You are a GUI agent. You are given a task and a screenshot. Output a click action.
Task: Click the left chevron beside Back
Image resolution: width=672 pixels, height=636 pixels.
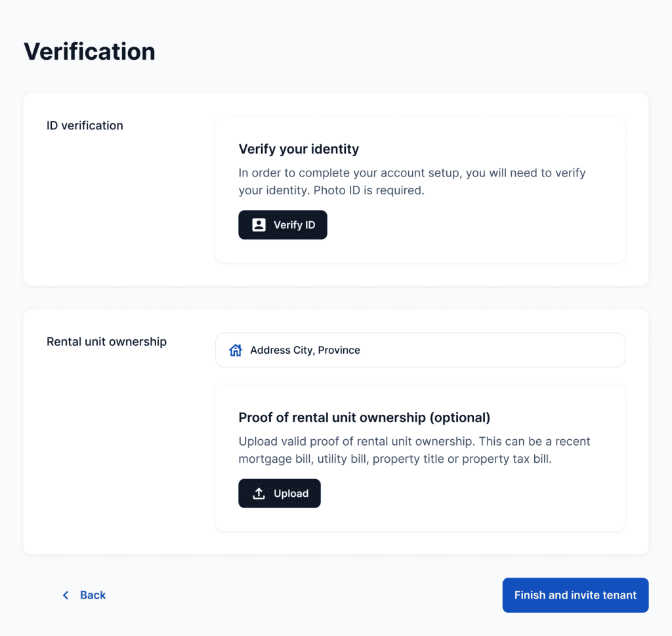pos(66,595)
